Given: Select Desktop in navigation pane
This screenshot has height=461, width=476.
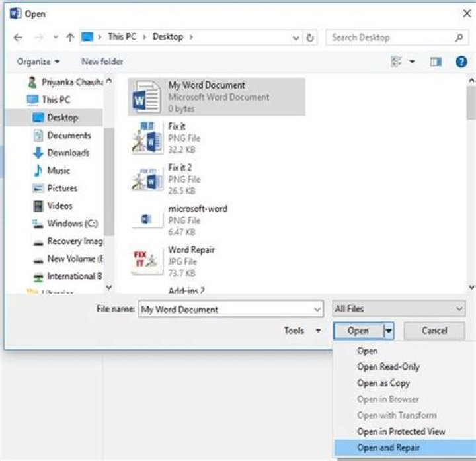Looking at the screenshot, I should tap(55, 117).
